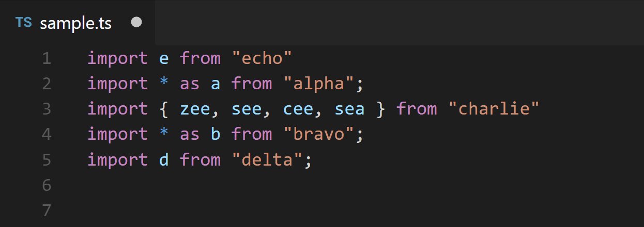This screenshot has width=644, height=227.
Task: Click the empty line 6 in the editor
Action: tap(310, 185)
